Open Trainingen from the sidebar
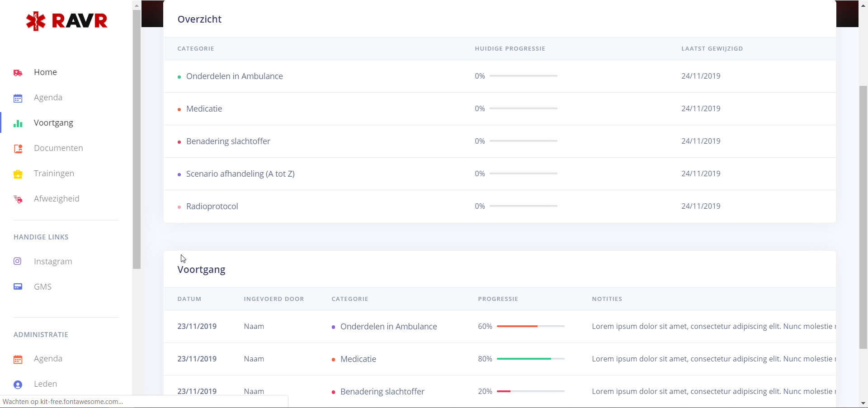 click(x=54, y=174)
